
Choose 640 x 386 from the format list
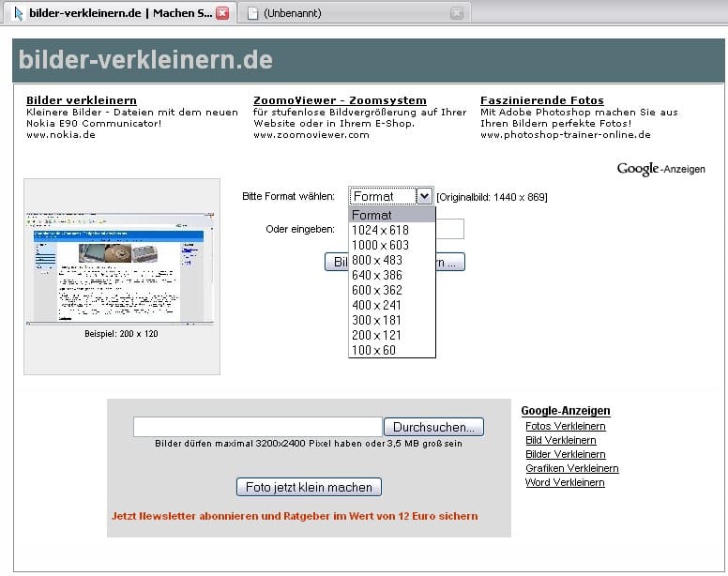pos(392,275)
